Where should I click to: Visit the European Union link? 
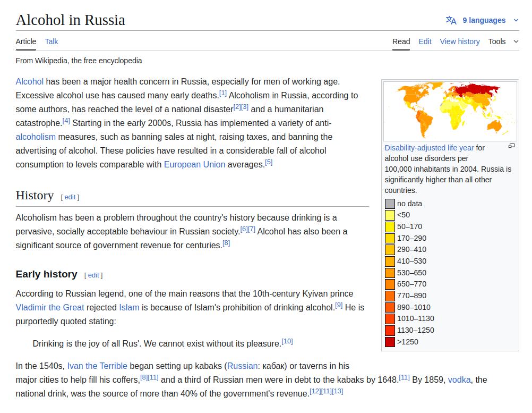click(194, 164)
